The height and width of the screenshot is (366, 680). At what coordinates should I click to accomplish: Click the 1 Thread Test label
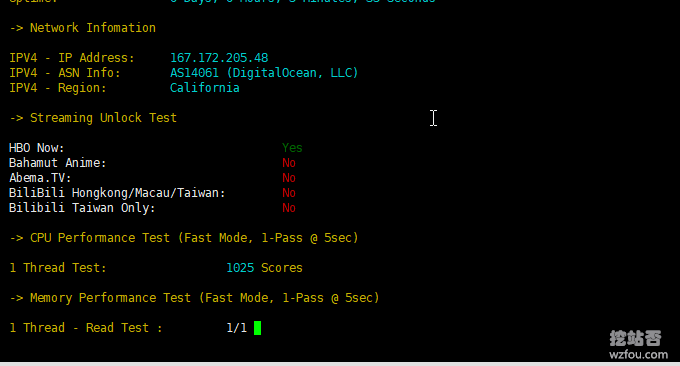coord(58,268)
